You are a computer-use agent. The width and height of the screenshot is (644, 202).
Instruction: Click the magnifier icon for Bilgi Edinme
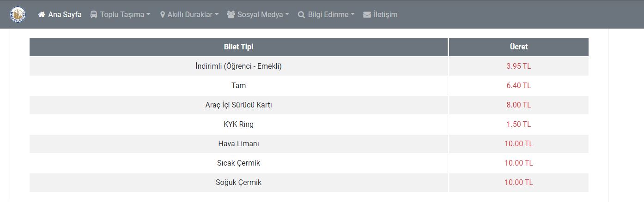[301, 14]
